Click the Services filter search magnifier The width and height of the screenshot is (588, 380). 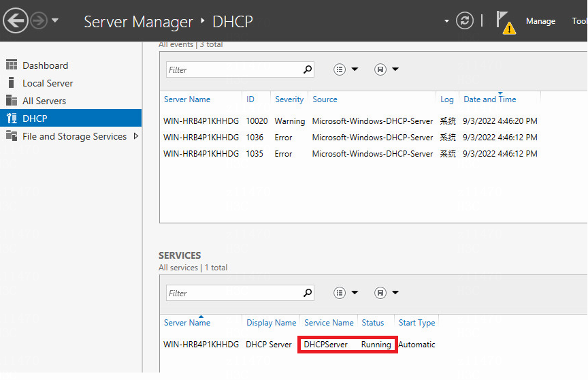tap(308, 293)
